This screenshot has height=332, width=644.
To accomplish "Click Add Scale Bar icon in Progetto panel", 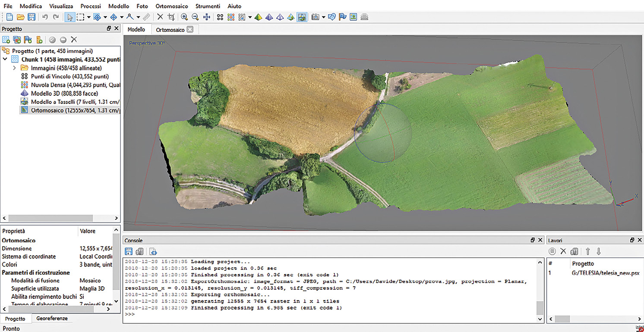I will coord(39,40).
